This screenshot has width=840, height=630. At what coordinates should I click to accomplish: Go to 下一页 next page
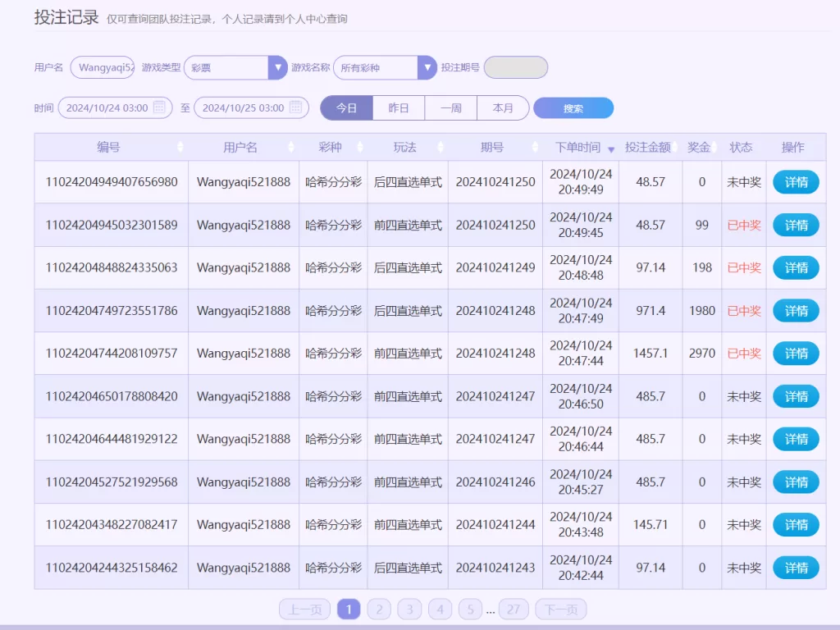coord(561,609)
